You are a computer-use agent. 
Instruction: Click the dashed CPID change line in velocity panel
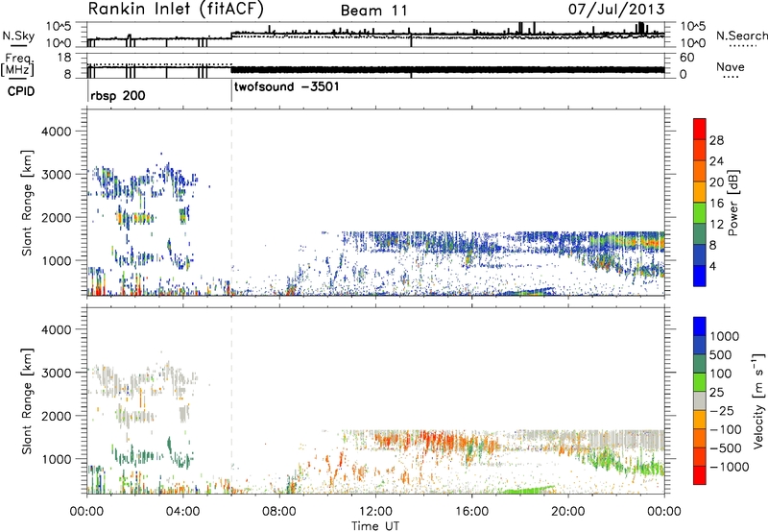click(x=231, y=400)
